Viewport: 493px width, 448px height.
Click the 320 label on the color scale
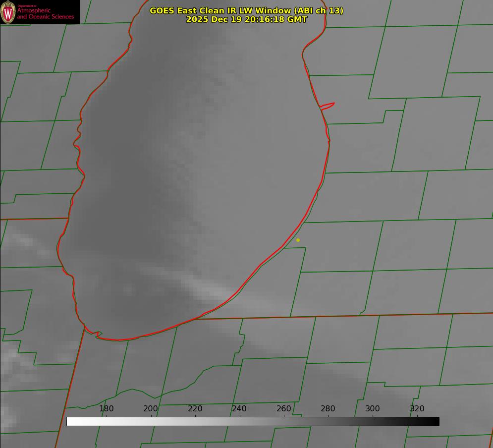pos(417,408)
